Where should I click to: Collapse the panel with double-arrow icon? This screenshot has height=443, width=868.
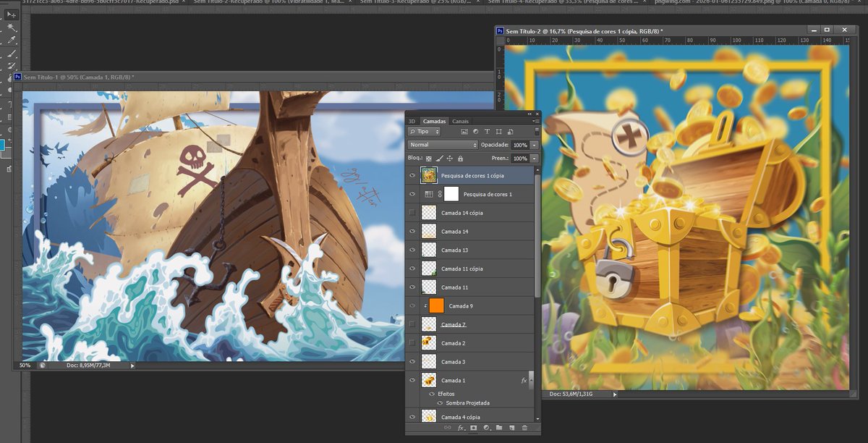529,114
